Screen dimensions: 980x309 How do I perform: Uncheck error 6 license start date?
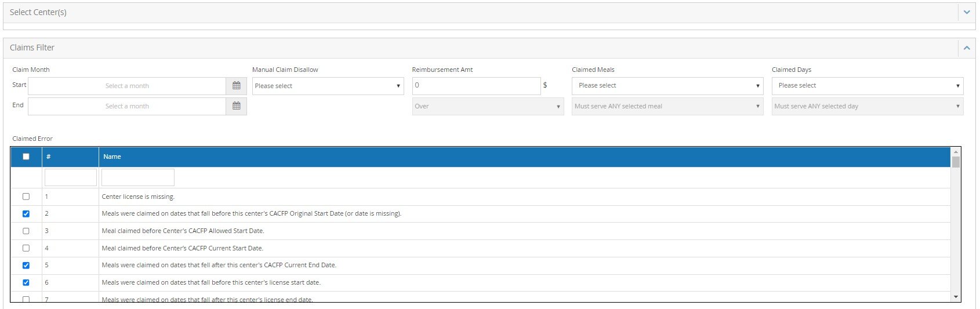[26, 283]
